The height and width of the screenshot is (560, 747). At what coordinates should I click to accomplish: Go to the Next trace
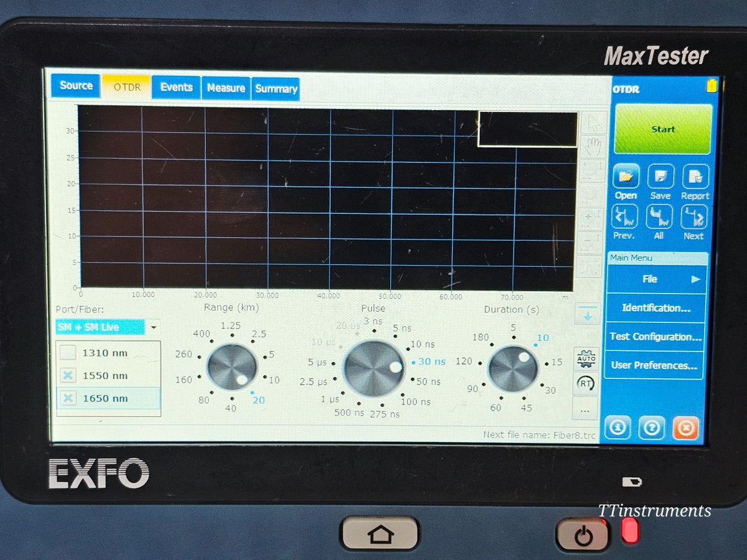(x=694, y=218)
